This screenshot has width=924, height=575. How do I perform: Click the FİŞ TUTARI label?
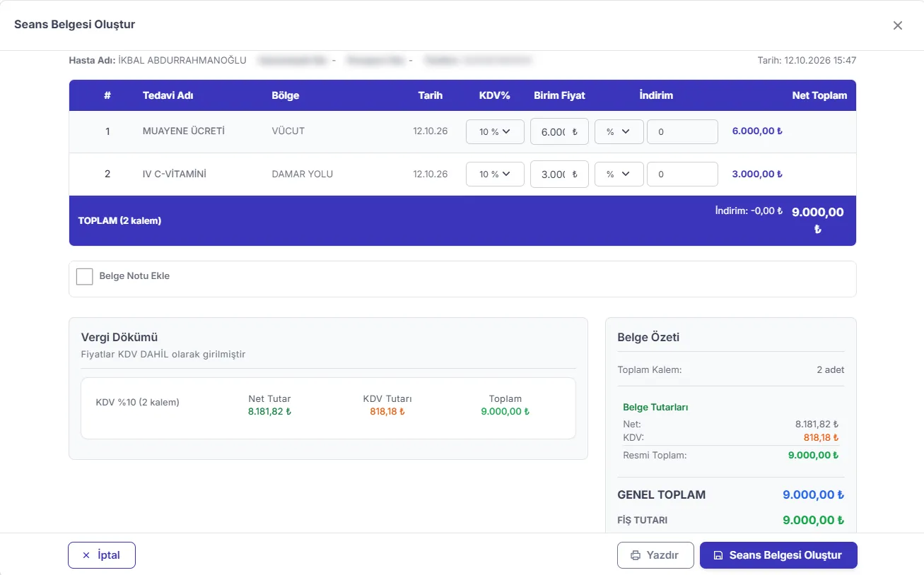click(x=643, y=521)
